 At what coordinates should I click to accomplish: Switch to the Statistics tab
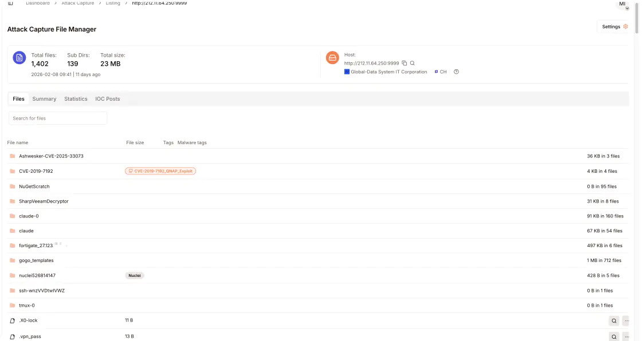(76, 99)
